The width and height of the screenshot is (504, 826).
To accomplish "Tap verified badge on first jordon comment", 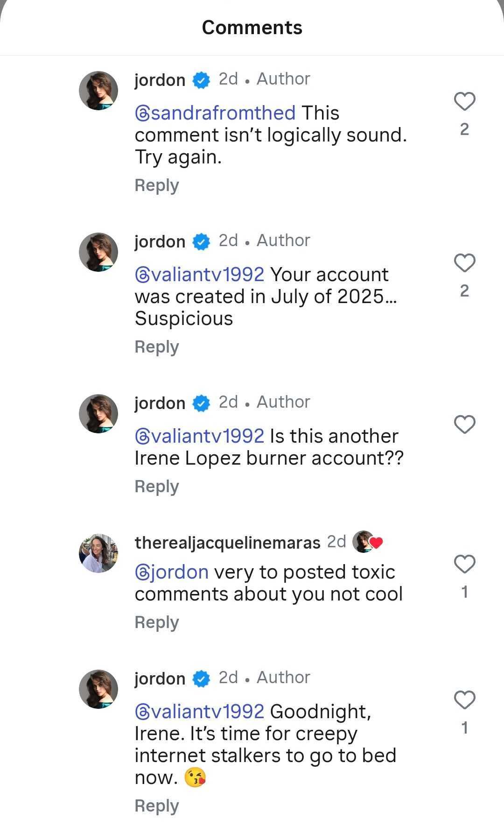I will coord(202,80).
